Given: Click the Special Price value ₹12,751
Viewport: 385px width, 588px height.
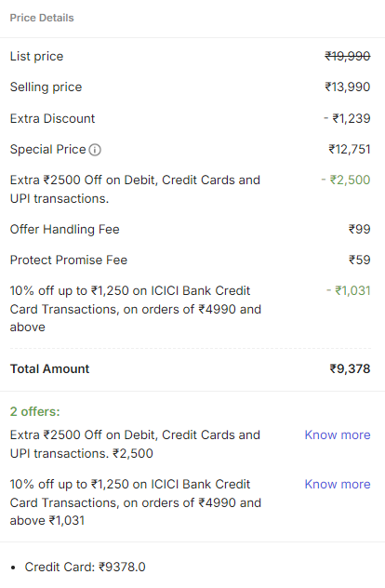Looking at the screenshot, I should pos(350,149).
